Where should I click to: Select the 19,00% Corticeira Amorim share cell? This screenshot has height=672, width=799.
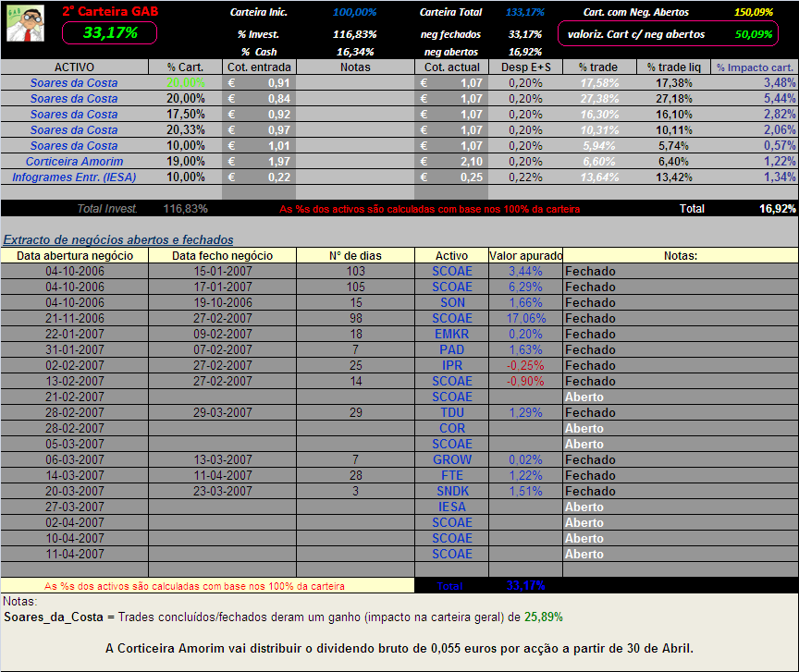pyautogui.click(x=186, y=162)
